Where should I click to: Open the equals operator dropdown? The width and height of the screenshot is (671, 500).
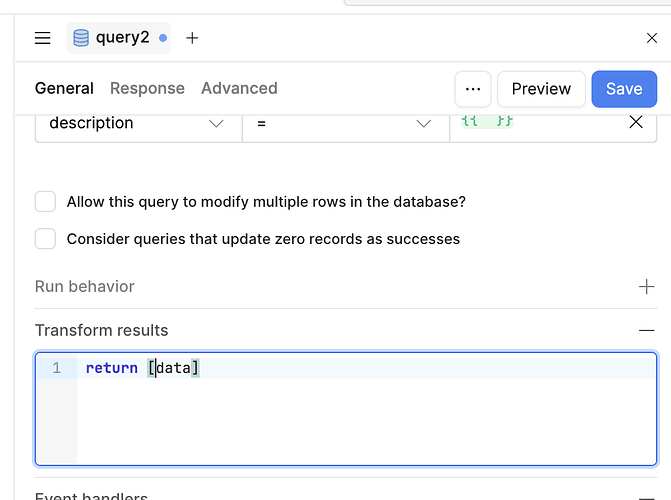tap(345, 123)
